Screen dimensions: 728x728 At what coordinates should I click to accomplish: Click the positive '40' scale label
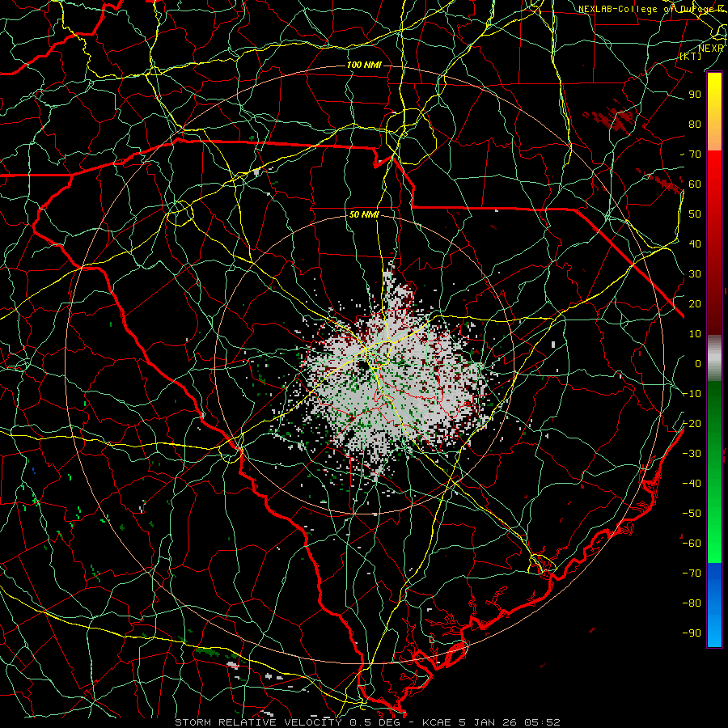pyautogui.click(x=695, y=243)
